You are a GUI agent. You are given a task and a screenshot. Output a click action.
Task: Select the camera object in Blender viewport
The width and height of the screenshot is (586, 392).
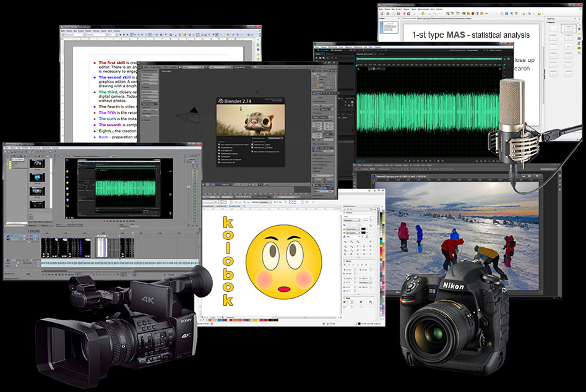click(187, 116)
